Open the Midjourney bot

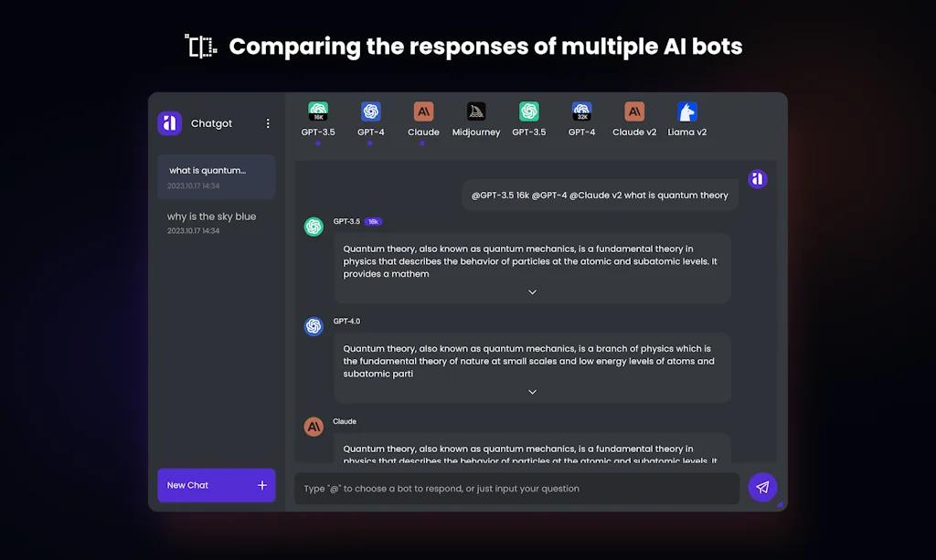475,111
